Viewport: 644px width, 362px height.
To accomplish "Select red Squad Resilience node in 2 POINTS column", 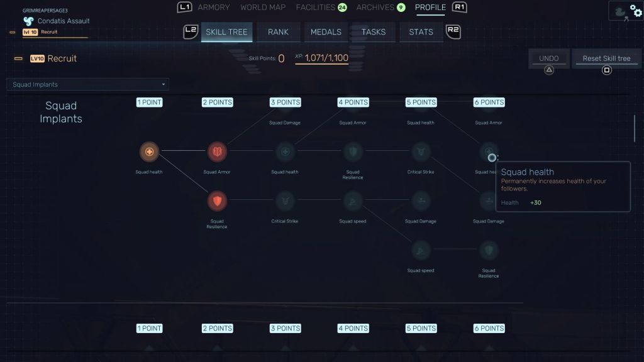I will click(217, 200).
